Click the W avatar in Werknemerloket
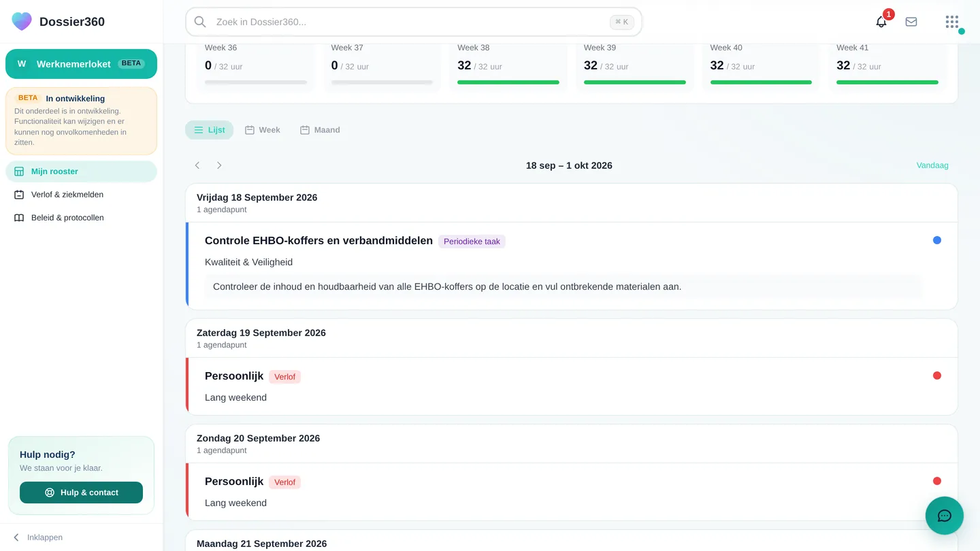The width and height of the screenshot is (980, 551). coord(22,64)
